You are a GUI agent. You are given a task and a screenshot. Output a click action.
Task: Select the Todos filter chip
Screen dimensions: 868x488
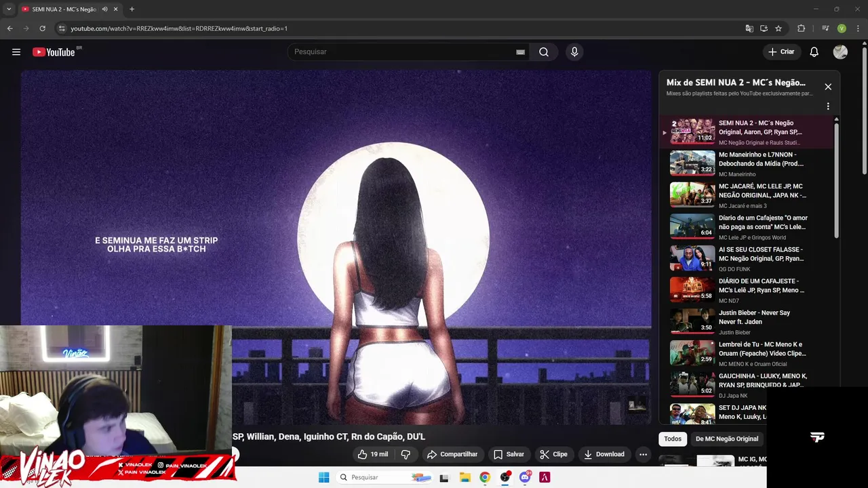[673, 439]
